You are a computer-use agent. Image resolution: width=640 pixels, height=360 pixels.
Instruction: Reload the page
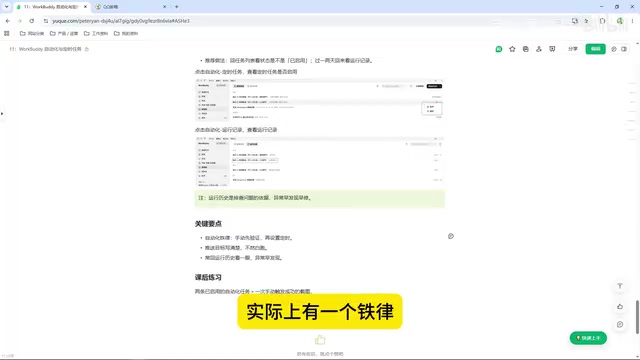pyautogui.click(x=32, y=21)
